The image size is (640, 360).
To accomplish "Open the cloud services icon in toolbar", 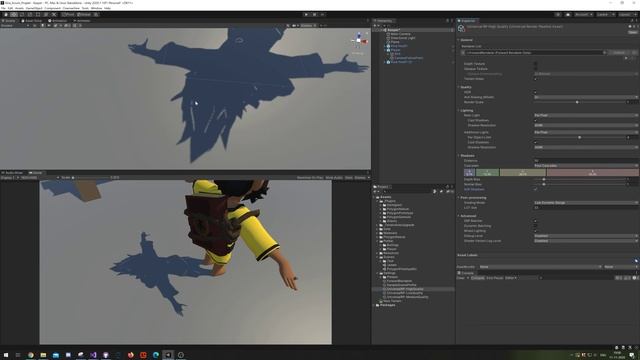I will tap(568, 14).
